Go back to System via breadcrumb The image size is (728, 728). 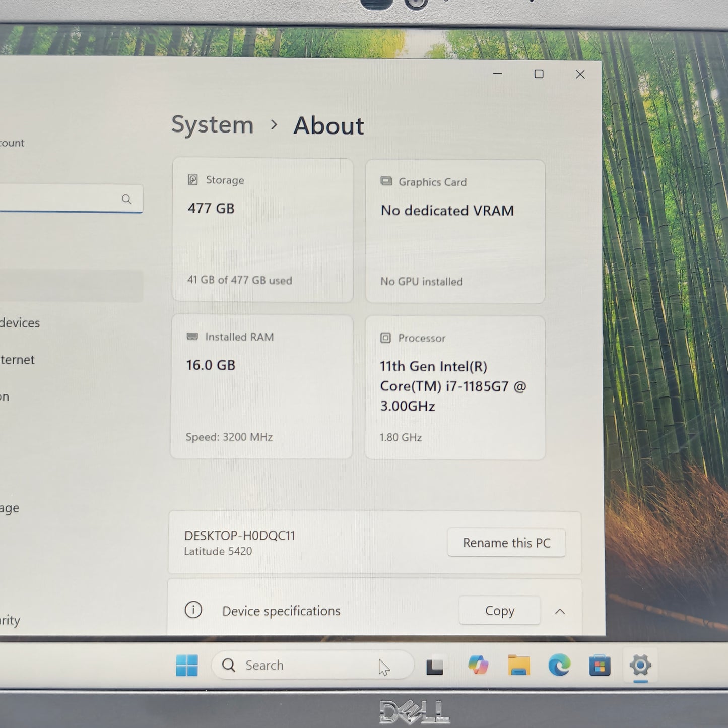(x=212, y=125)
